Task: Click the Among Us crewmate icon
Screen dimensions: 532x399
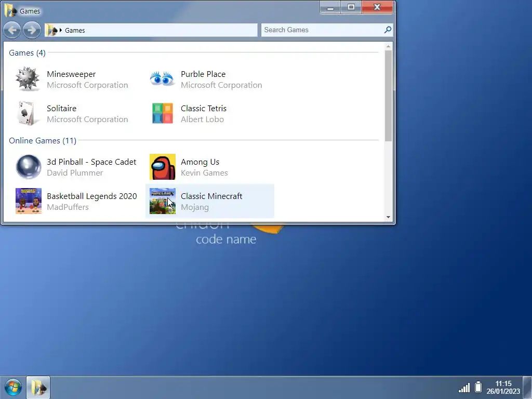Action: point(163,167)
